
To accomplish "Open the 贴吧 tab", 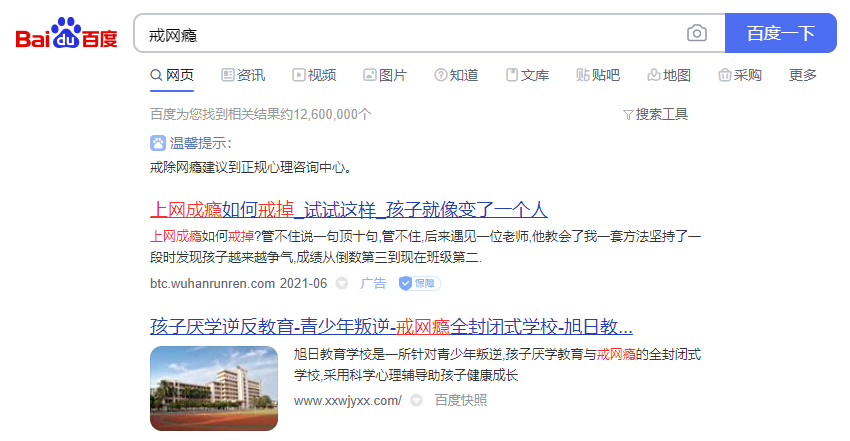I will coord(598,75).
